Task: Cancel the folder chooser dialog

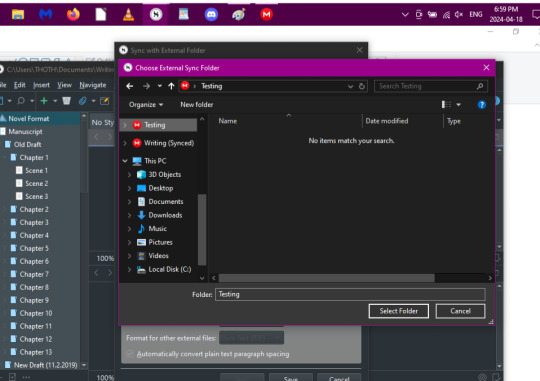Action: (x=460, y=311)
